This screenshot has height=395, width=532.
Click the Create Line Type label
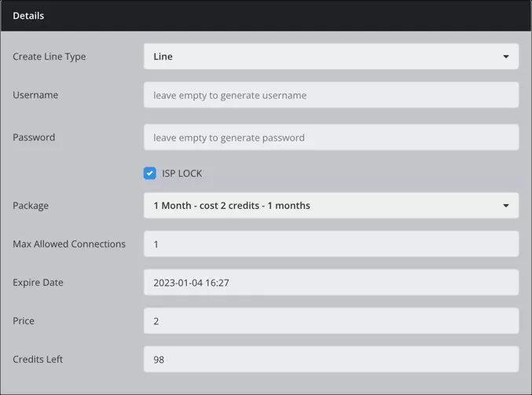tap(50, 57)
